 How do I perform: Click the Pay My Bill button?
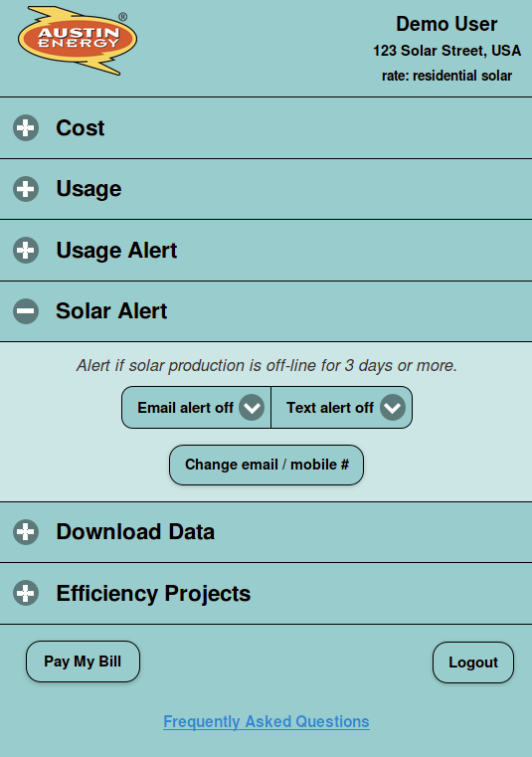click(x=84, y=662)
